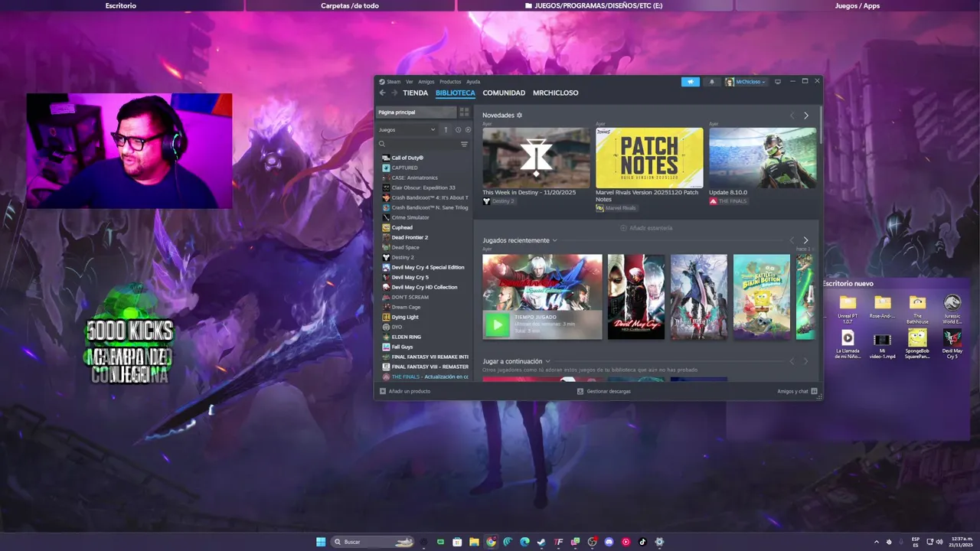Show hidden system tray icons
Screen dimensions: 980x551
click(877, 542)
